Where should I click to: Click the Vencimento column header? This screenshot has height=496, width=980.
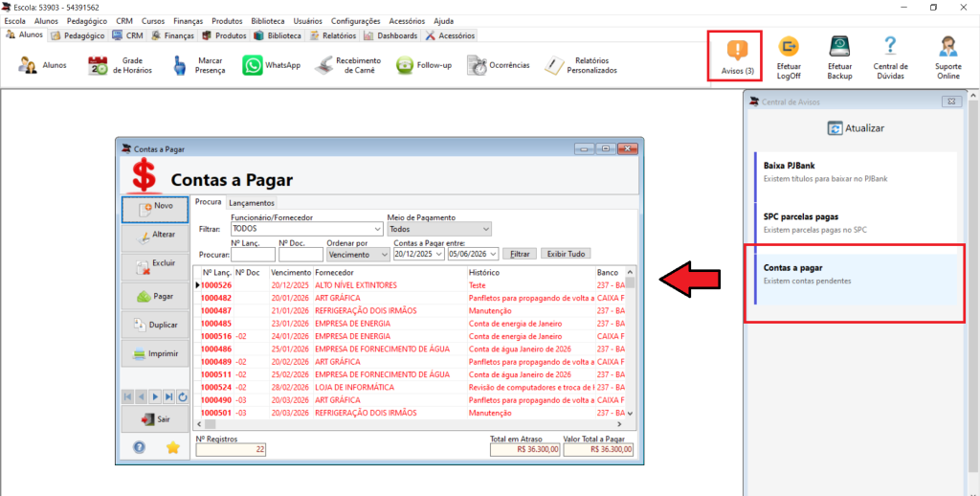point(291,273)
